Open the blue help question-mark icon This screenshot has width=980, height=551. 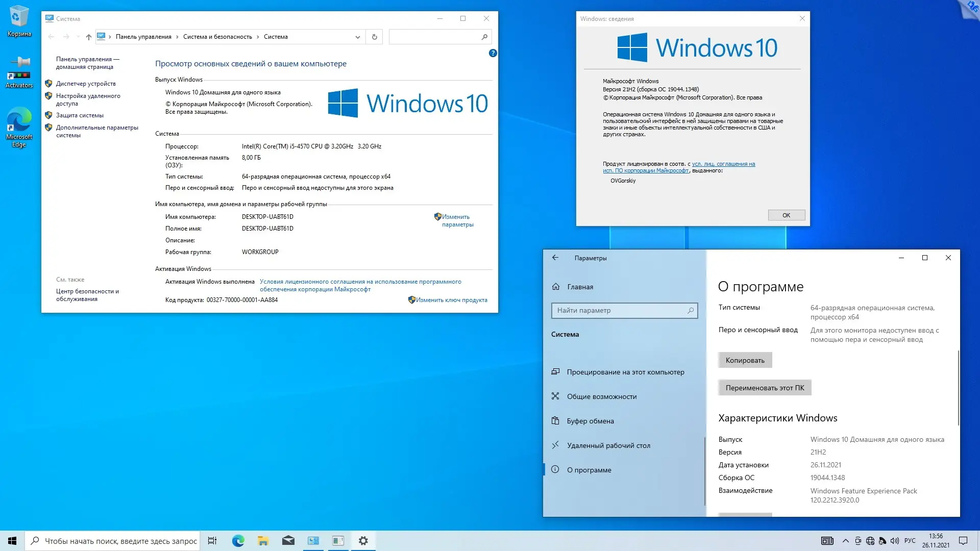tap(493, 53)
